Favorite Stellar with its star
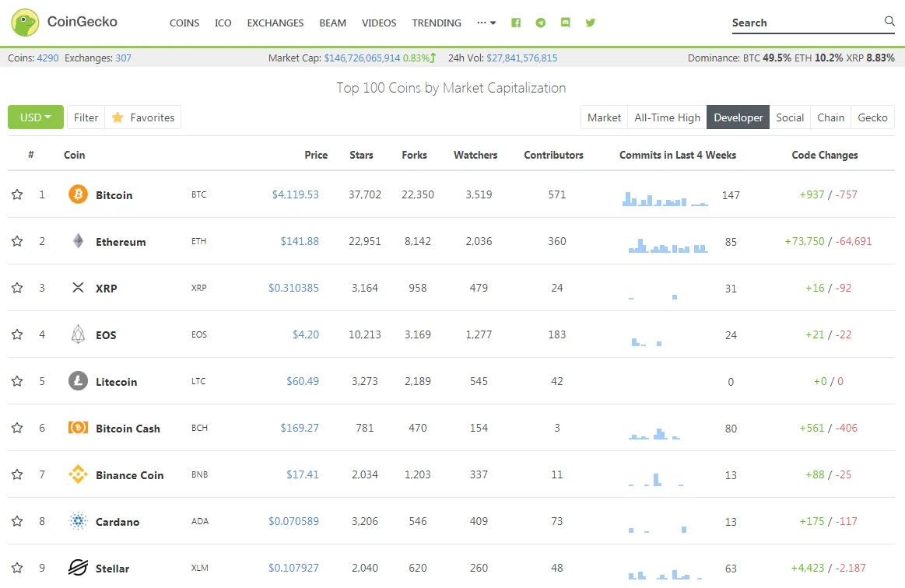The width and height of the screenshot is (905, 588). 17,569
